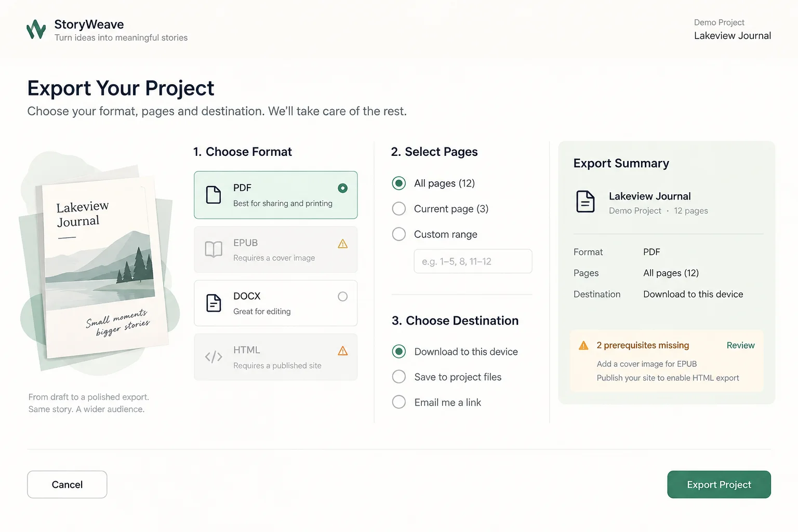Click the 'Great for editing' description
This screenshot has height=532, width=798.
[262, 312]
